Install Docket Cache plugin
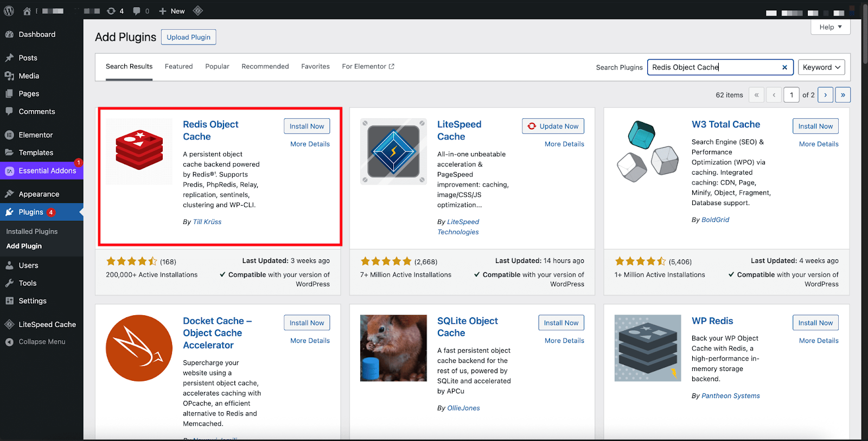The width and height of the screenshot is (868, 441). 307,323
